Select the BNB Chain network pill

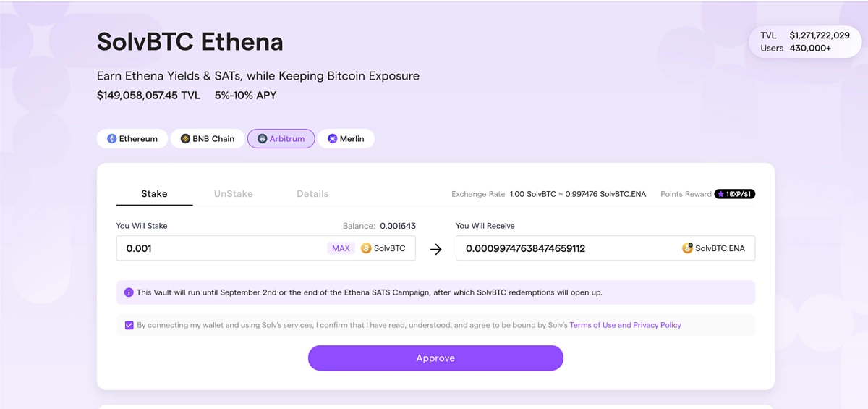208,138
